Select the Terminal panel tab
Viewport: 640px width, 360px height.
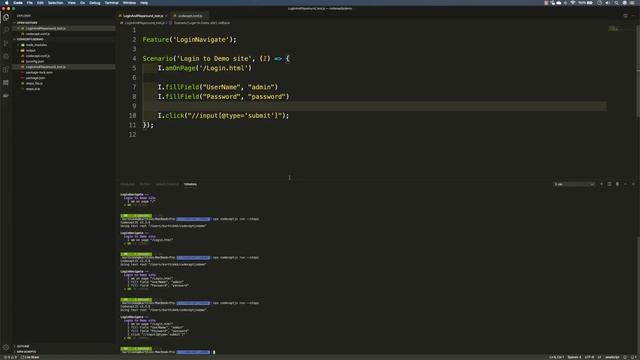[190, 184]
